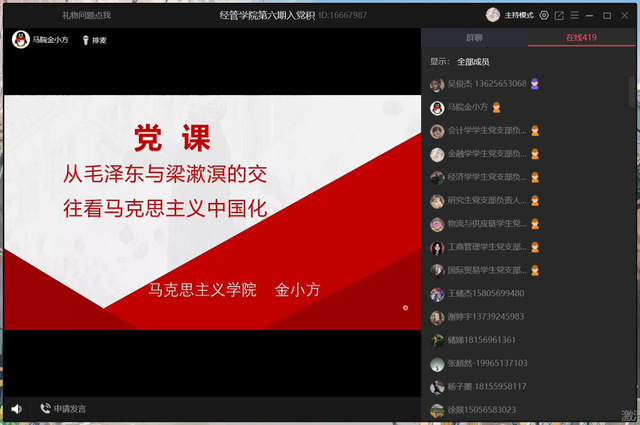Switch to the 群聊 tab
Screen dimensions: 640x425
[474, 38]
